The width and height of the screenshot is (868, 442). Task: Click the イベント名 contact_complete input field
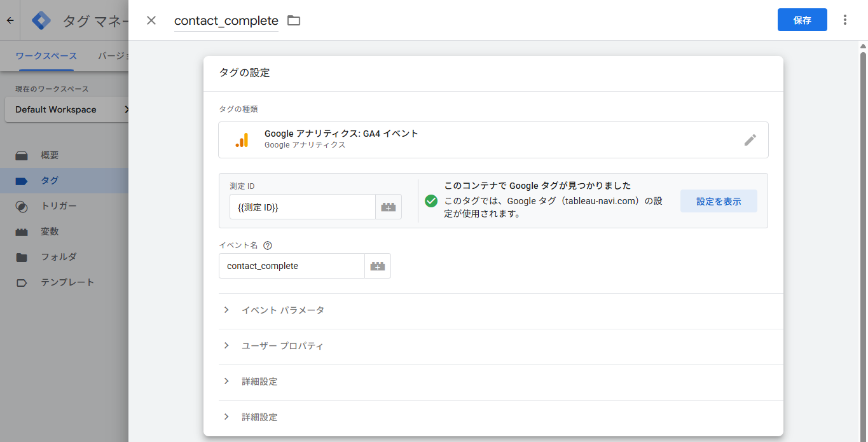tap(292, 266)
